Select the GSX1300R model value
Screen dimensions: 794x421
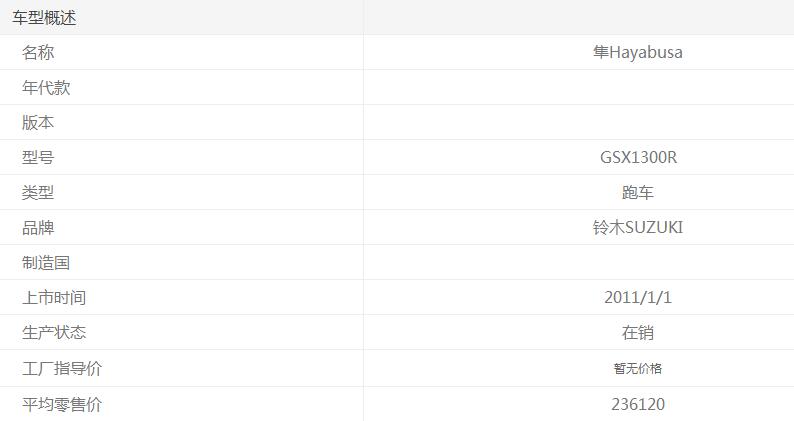point(638,158)
